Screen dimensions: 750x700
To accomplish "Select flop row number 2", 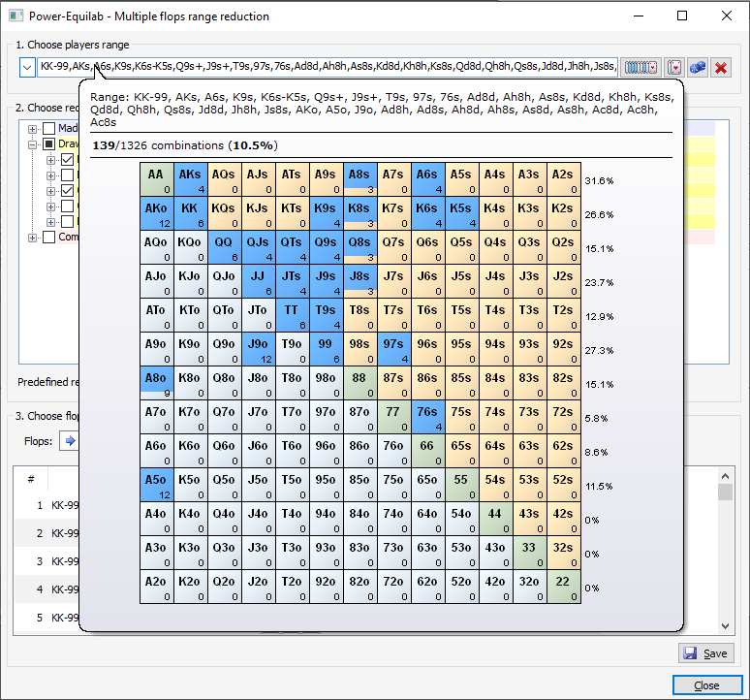I will click(x=47, y=533).
